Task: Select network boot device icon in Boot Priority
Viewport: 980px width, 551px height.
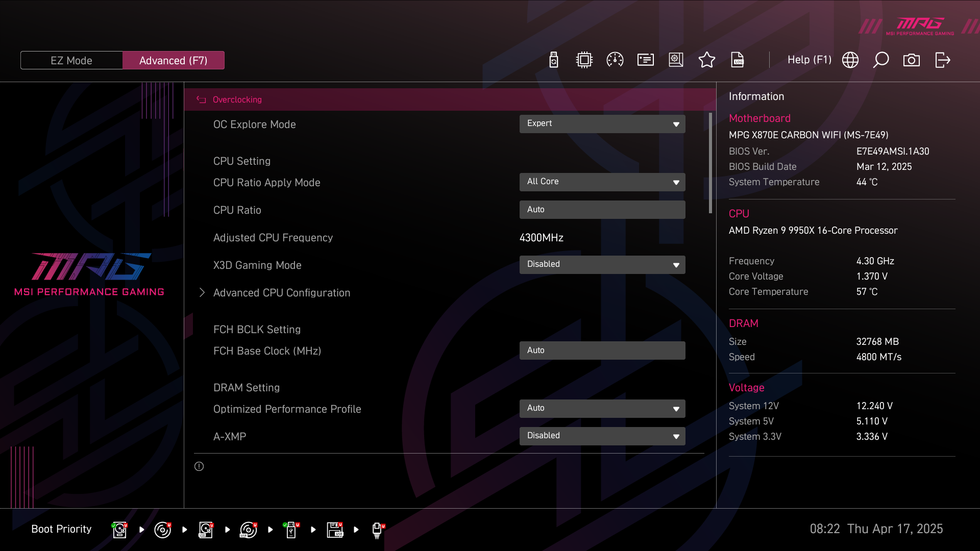Action: tap(377, 530)
